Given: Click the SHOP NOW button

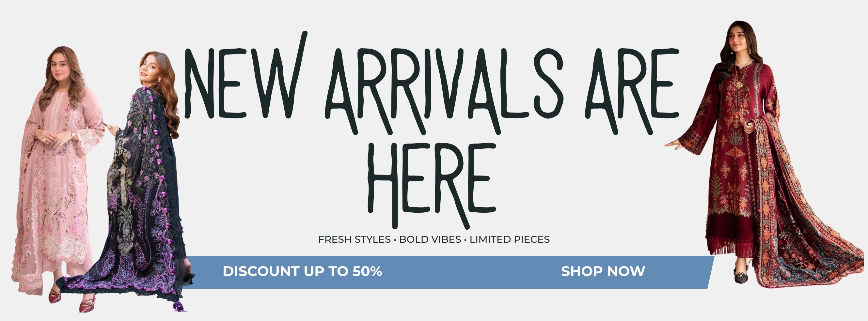Looking at the screenshot, I should tap(603, 271).
